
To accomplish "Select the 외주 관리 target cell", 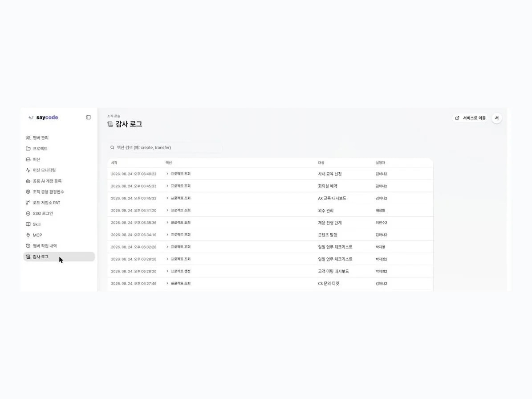I will (326, 210).
